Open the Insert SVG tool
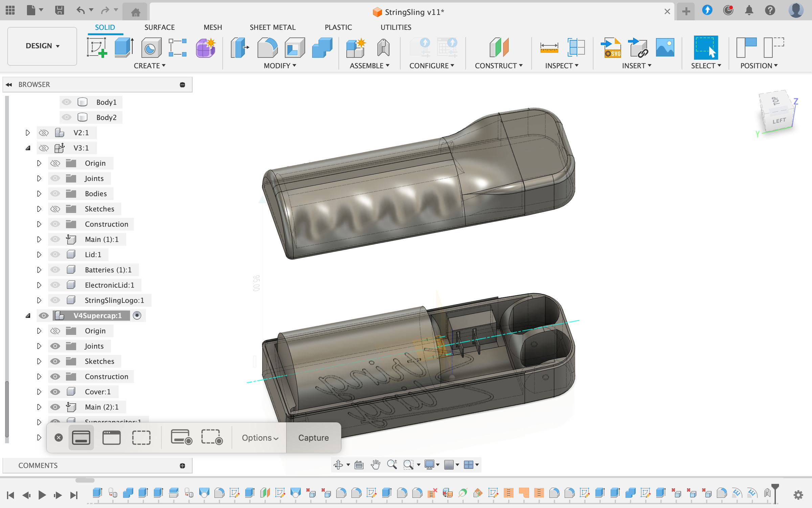The width and height of the screenshot is (812, 508). coord(612,47)
